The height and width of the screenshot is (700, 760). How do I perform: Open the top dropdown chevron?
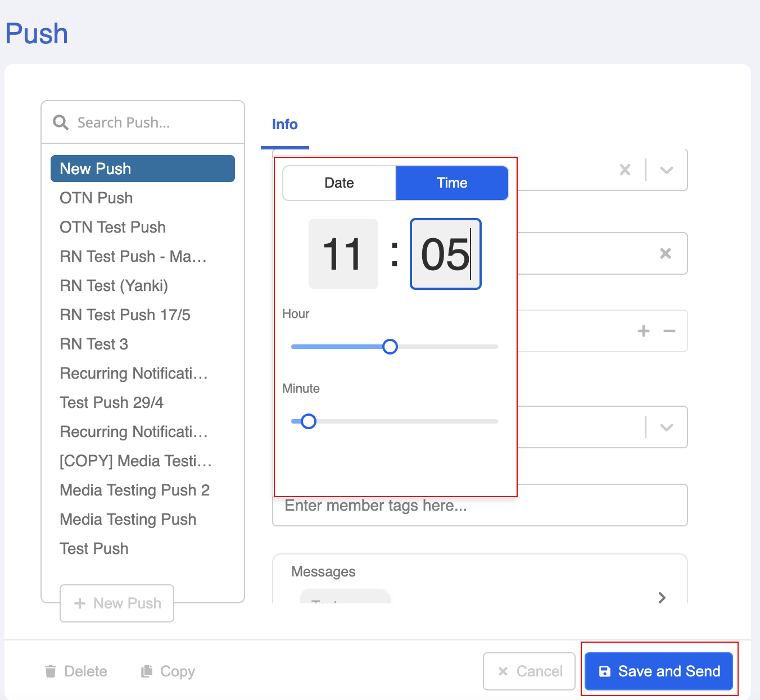[x=666, y=170]
